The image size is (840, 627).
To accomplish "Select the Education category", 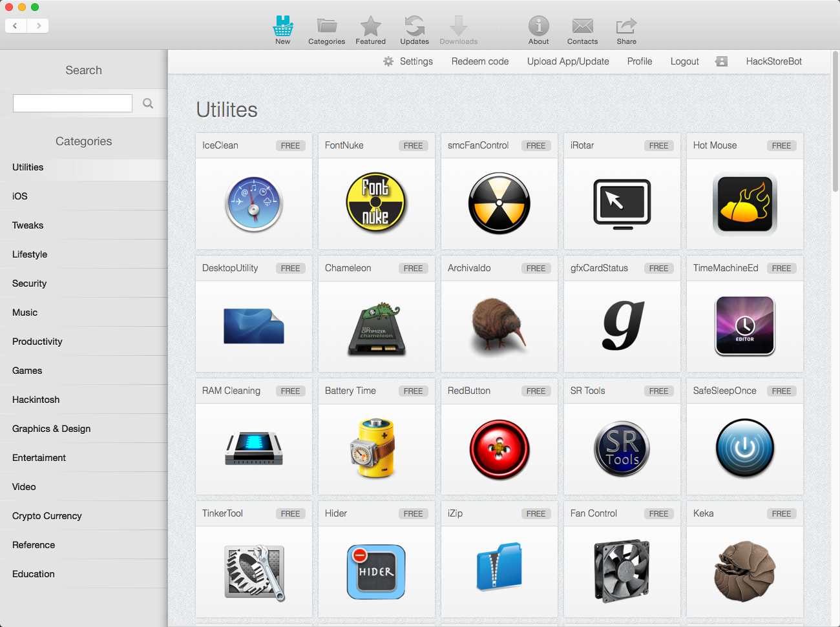I will pos(84,574).
